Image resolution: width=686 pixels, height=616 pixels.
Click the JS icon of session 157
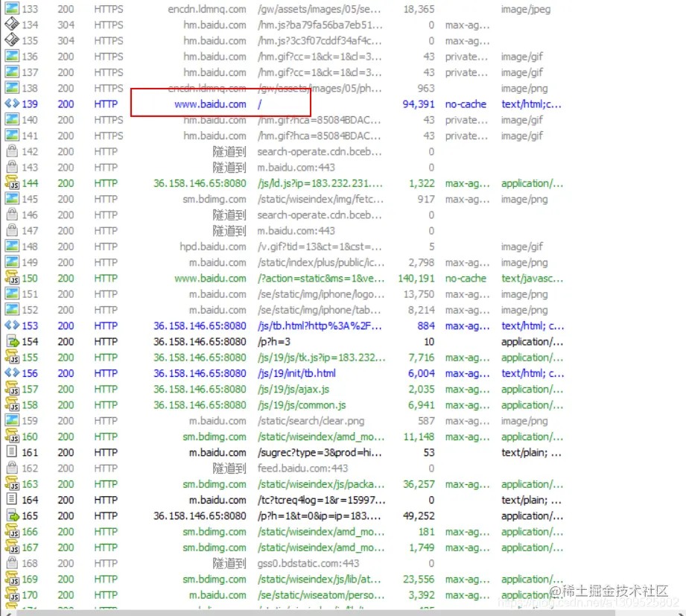coord(12,389)
